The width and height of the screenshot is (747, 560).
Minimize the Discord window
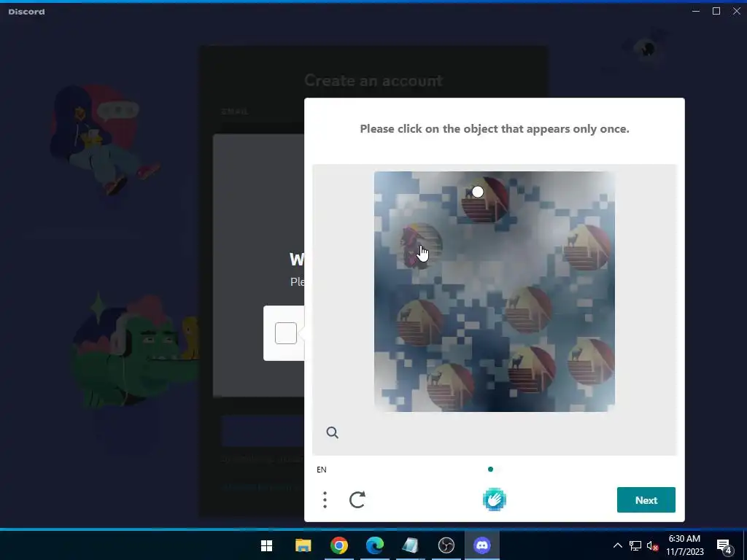tap(696, 11)
